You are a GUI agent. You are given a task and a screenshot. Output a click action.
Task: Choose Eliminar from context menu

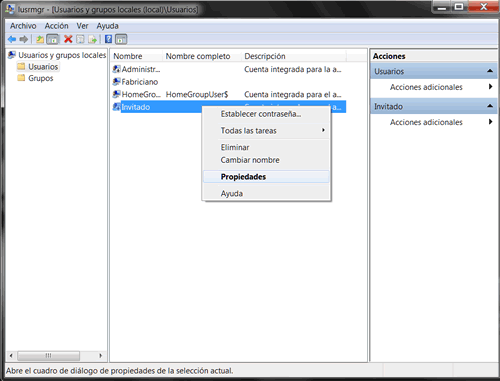coord(266,147)
